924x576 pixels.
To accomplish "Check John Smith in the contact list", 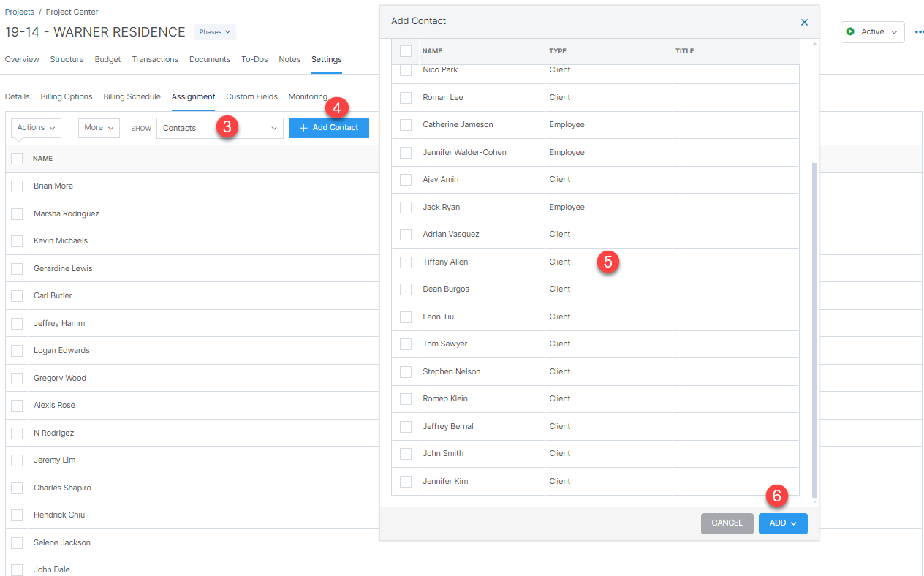I will (406, 453).
